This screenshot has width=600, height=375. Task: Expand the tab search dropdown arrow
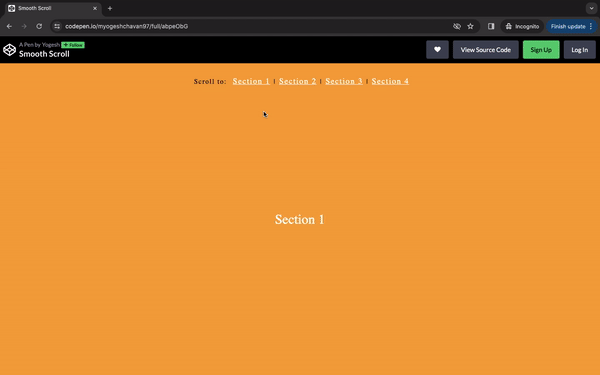(x=591, y=8)
